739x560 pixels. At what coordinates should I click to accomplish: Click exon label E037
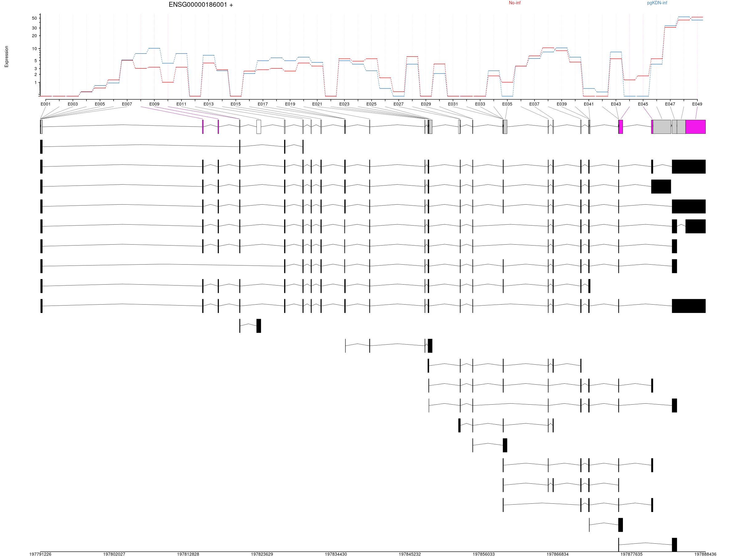pos(534,104)
